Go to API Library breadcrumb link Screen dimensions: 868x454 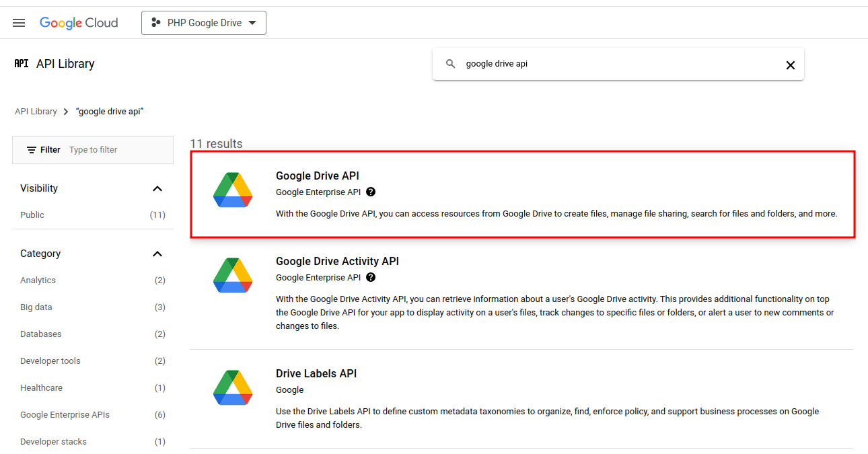pyautogui.click(x=36, y=112)
